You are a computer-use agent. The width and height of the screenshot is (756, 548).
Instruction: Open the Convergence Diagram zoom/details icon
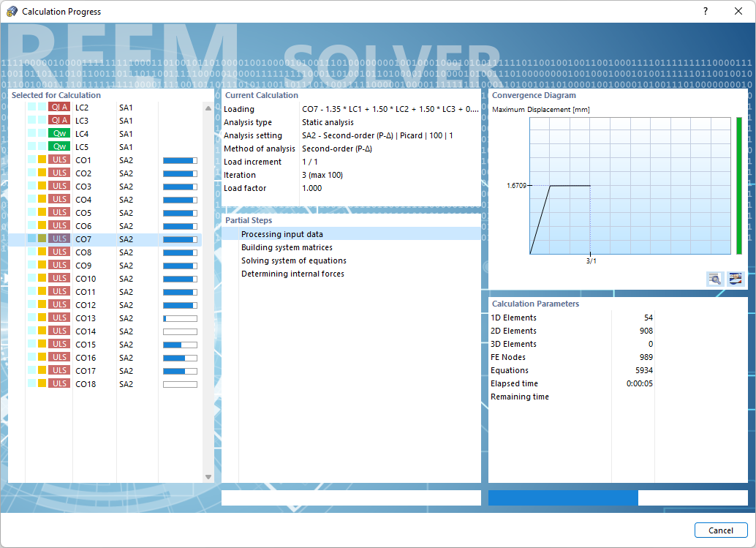pos(714,279)
